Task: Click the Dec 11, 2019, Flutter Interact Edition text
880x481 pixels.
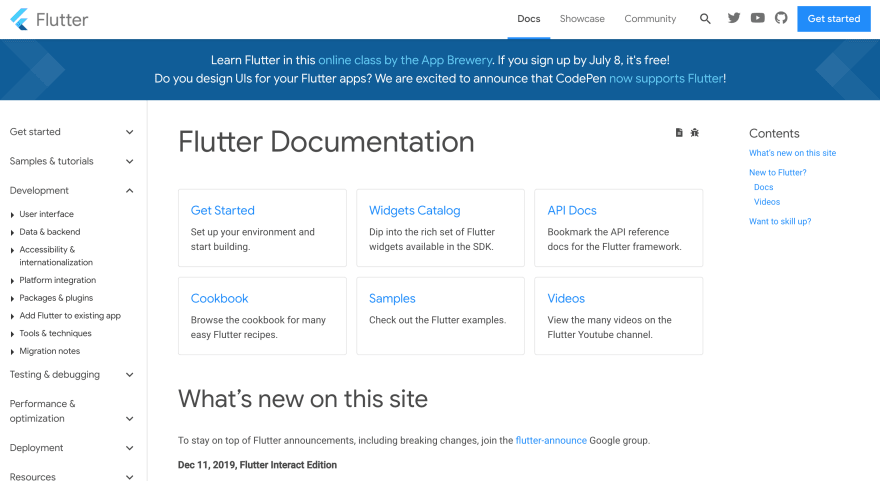Action: tap(257, 465)
